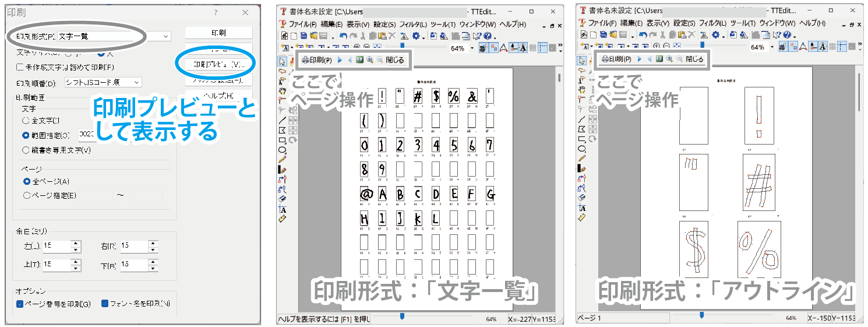Click the 印刷プレビュー(V) button

(218, 64)
